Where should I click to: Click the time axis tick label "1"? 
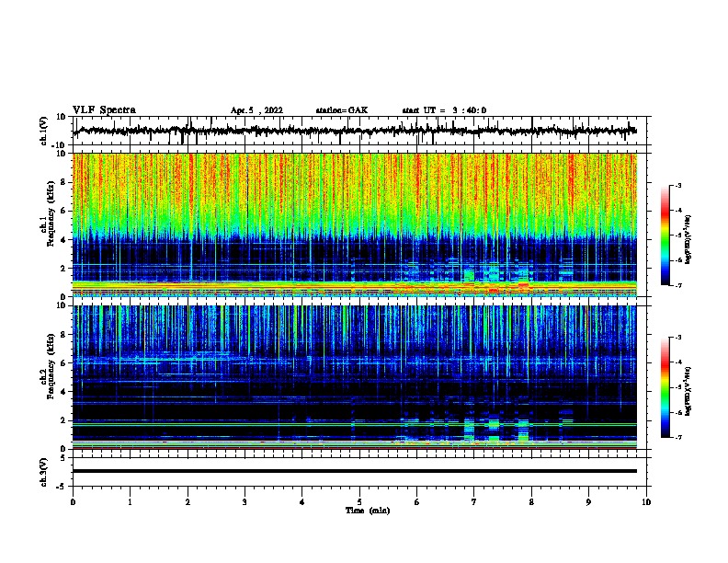(130, 502)
